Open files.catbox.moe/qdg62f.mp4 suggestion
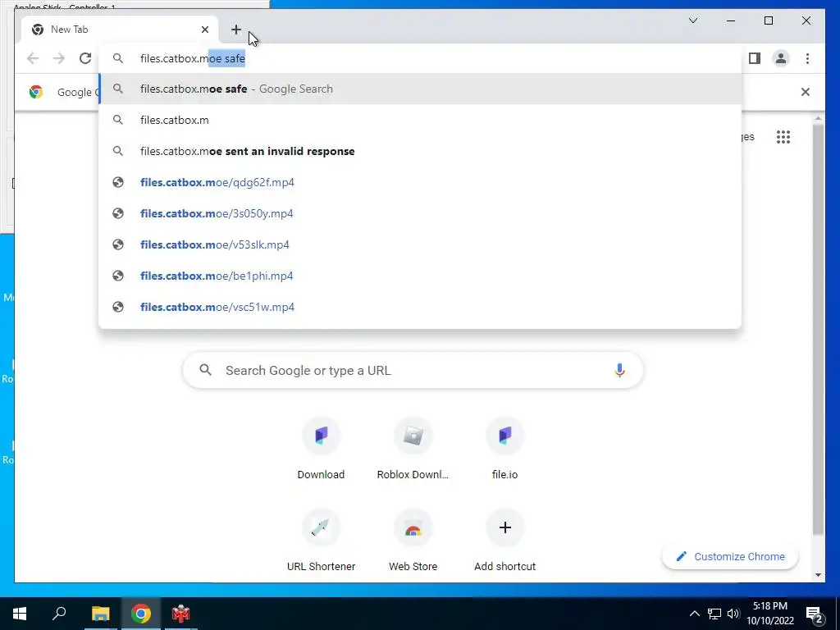 [420, 182]
